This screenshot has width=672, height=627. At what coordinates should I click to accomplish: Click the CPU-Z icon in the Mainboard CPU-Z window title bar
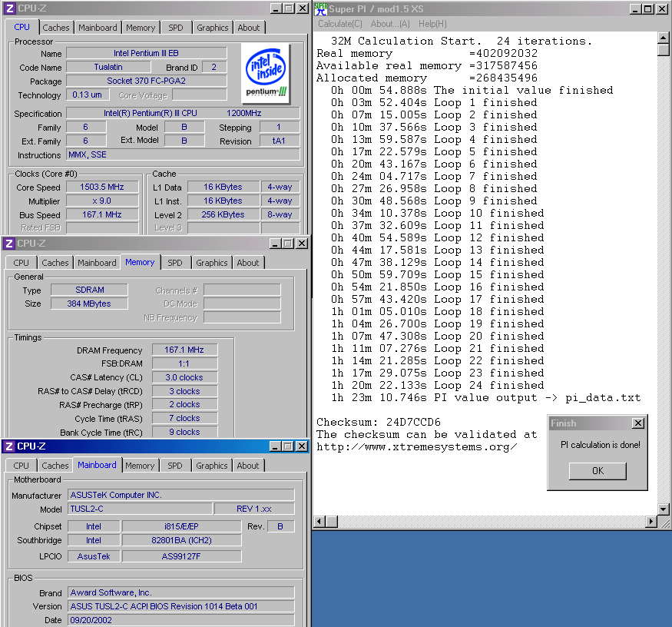point(9,446)
